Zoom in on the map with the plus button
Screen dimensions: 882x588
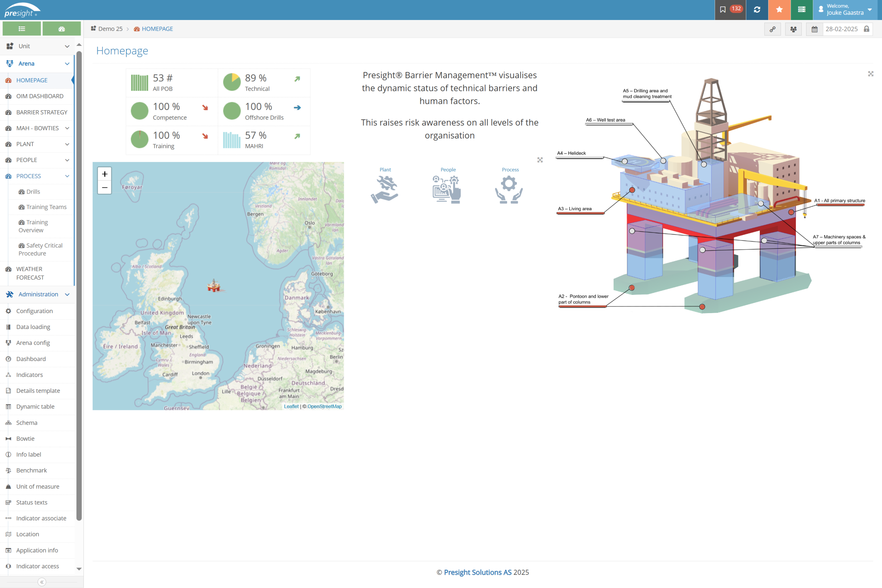(x=104, y=174)
